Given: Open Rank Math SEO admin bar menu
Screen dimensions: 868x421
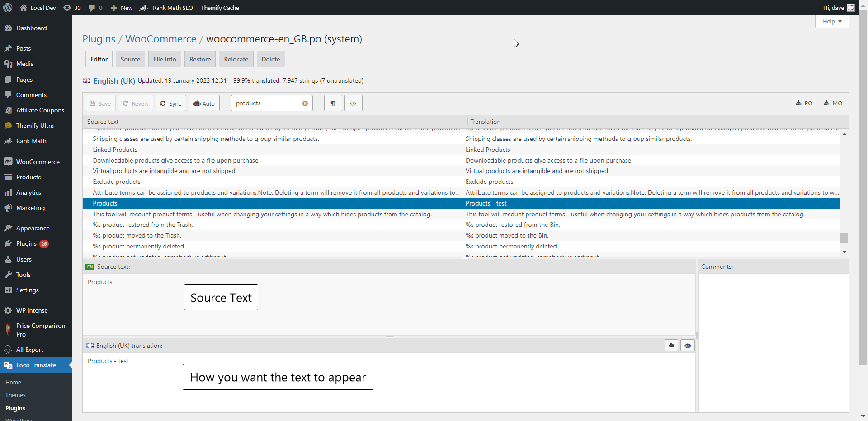Looking at the screenshot, I should pos(167,8).
